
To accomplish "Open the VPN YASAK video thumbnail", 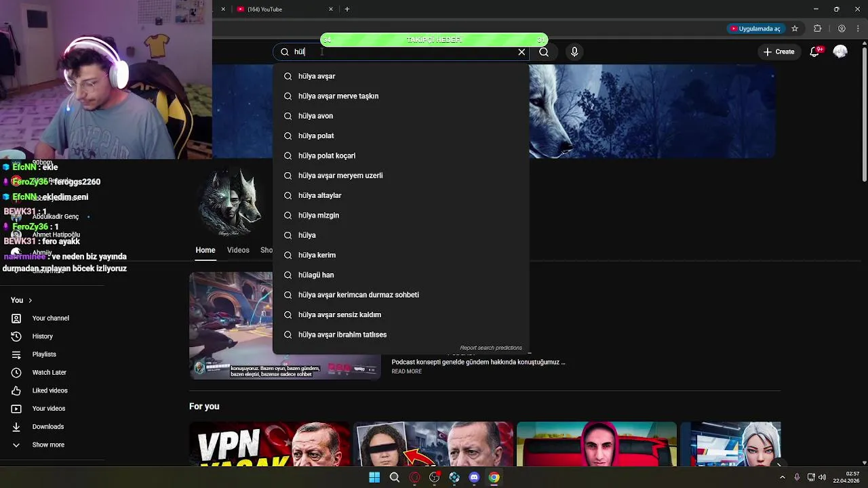I will click(x=270, y=444).
